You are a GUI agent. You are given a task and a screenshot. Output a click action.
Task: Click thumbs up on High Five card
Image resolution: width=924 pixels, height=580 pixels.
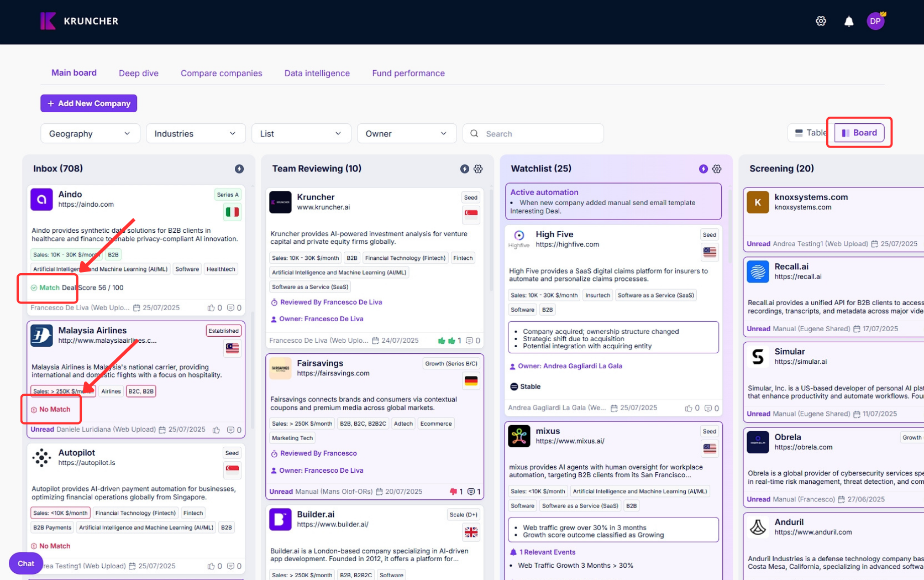click(689, 408)
